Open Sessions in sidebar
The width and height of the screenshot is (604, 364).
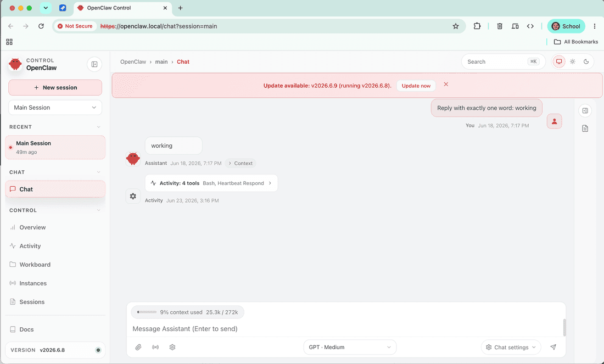click(55, 301)
